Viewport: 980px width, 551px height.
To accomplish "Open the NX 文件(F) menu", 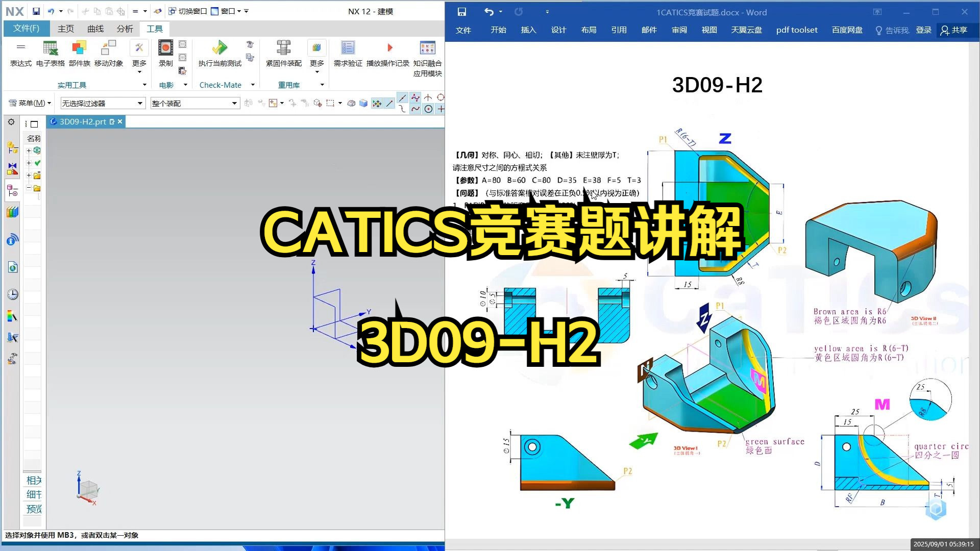I will [26, 29].
